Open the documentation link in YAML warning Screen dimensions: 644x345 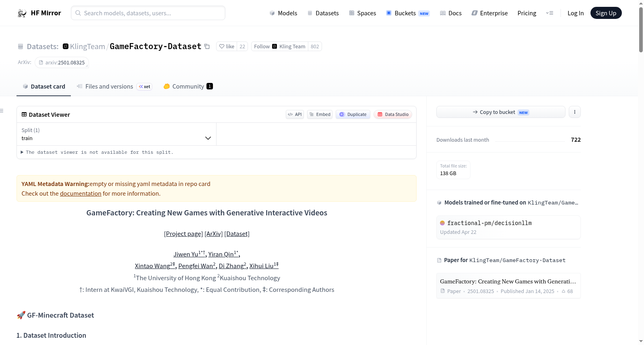click(80, 193)
